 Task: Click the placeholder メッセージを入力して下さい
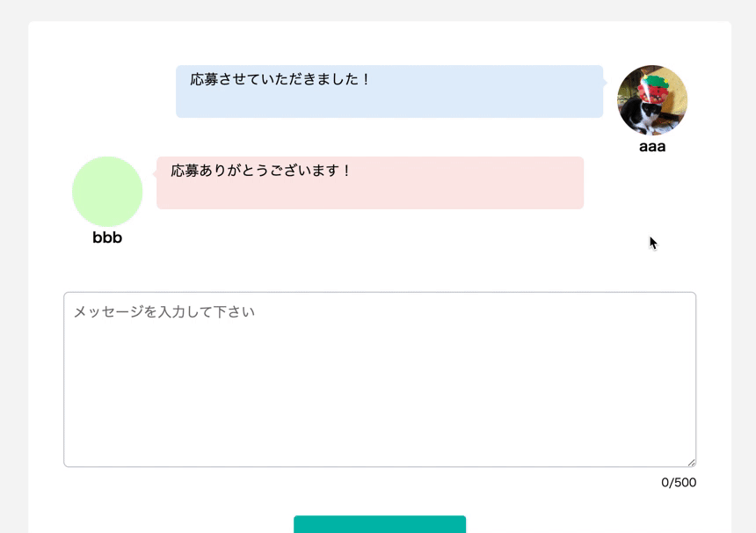[x=164, y=312]
